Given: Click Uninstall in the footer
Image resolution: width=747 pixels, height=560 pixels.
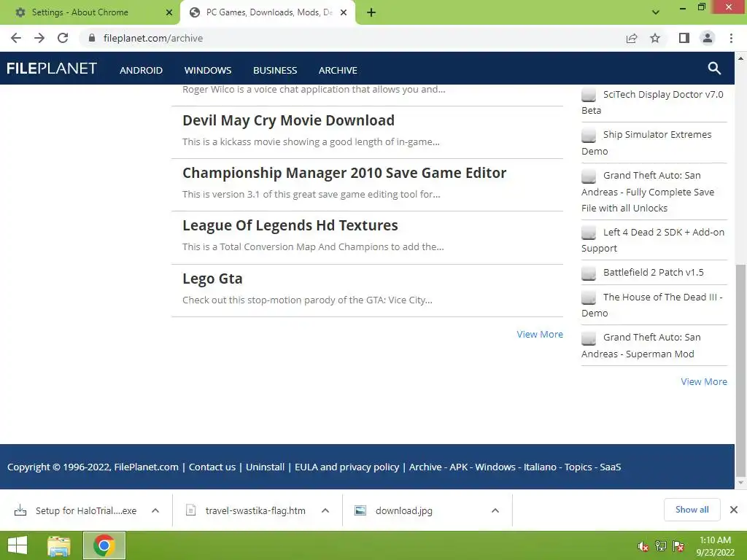Looking at the screenshot, I should click(265, 467).
